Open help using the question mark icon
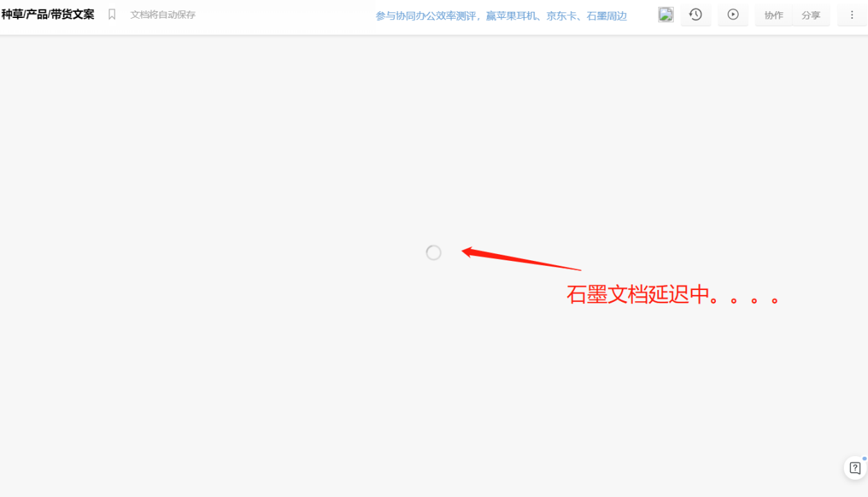The height and width of the screenshot is (497, 868). (x=854, y=468)
